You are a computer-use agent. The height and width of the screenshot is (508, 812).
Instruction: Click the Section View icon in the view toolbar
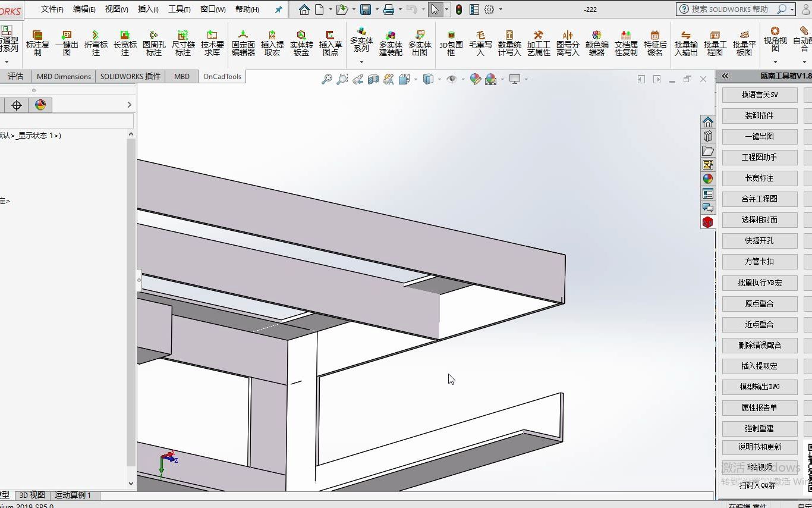373,79
